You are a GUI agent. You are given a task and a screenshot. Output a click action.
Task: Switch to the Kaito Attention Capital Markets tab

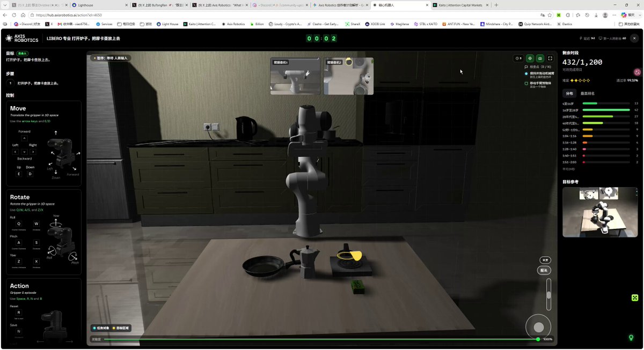point(462,5)
